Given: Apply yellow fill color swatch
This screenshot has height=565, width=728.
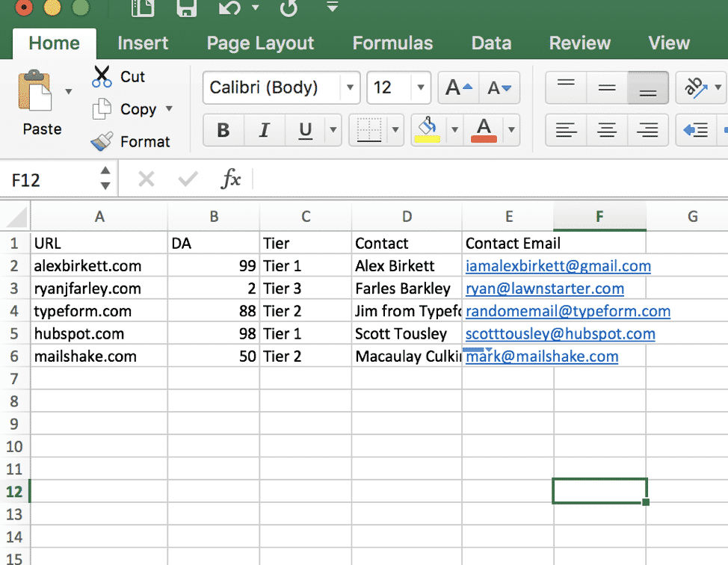Looking at the screenshot, I should pos(427,139).
